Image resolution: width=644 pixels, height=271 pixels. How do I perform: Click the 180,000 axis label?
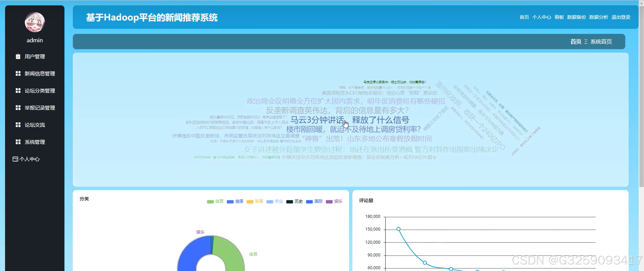pyautogui.click(x=373, y=217)
